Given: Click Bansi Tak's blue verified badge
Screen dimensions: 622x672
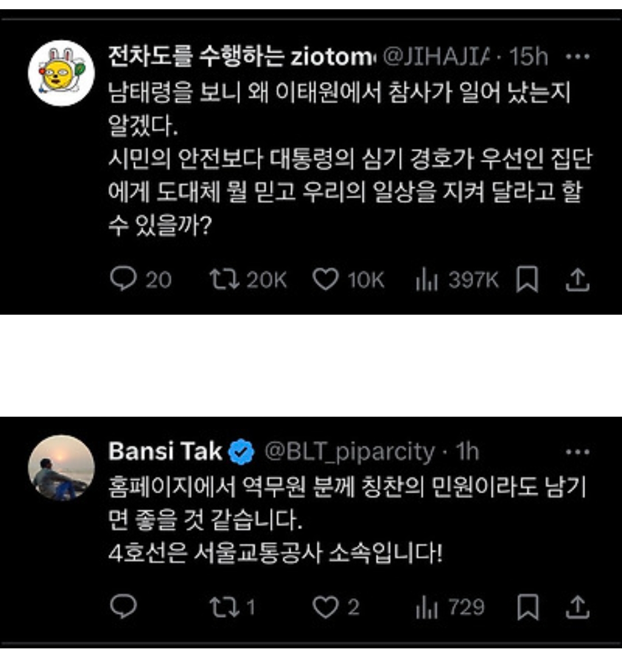Looking at the screenshot, I should tap(242, 452).
